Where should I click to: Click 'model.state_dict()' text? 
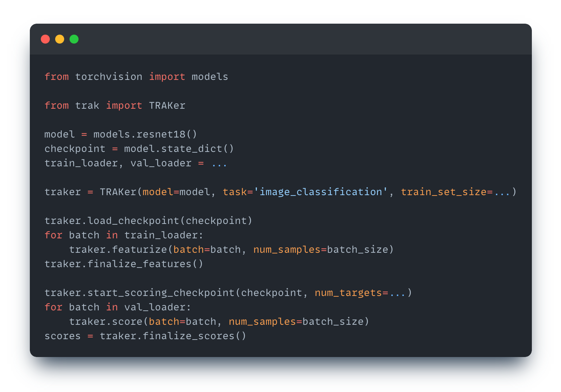point(179,149)
